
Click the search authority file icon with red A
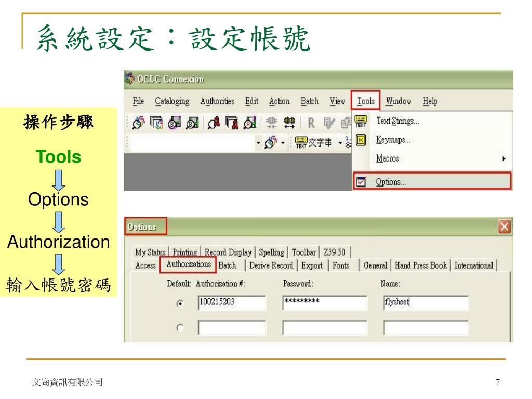point(214,123)
